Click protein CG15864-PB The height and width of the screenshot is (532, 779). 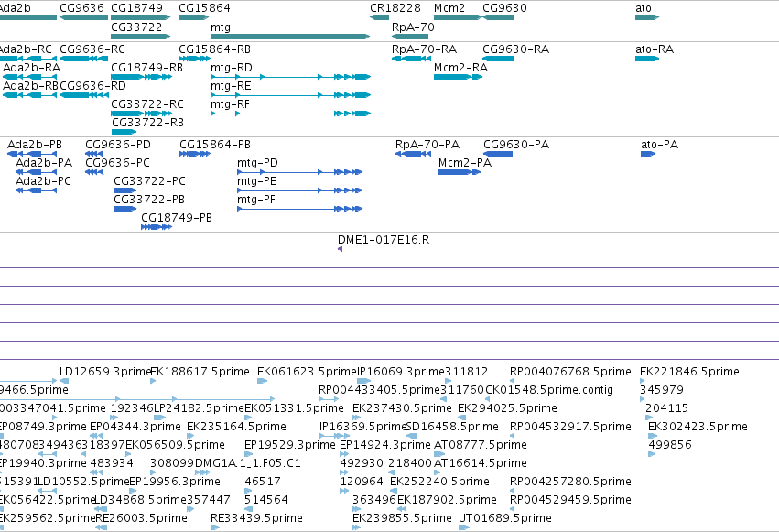(x=195, y=154)
